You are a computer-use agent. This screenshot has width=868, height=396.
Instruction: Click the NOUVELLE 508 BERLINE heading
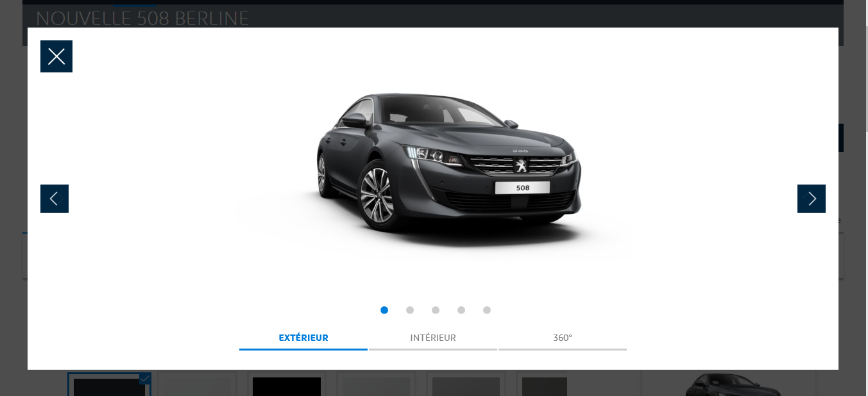pyautogui.click(x=142, y=18)
